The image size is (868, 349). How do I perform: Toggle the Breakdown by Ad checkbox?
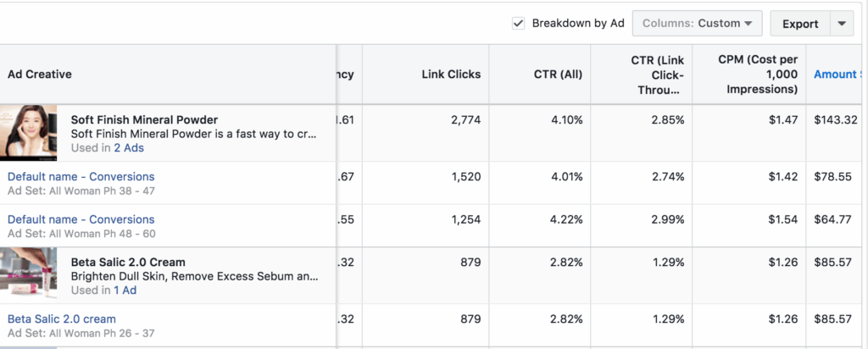pos(519,24)
